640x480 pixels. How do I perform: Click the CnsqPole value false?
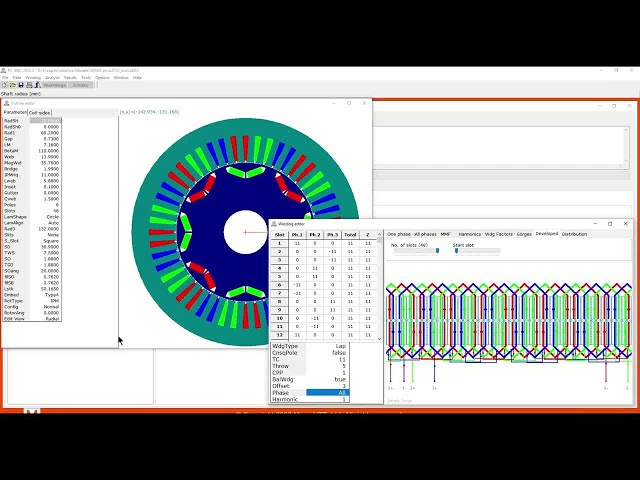tap(327, 353)
